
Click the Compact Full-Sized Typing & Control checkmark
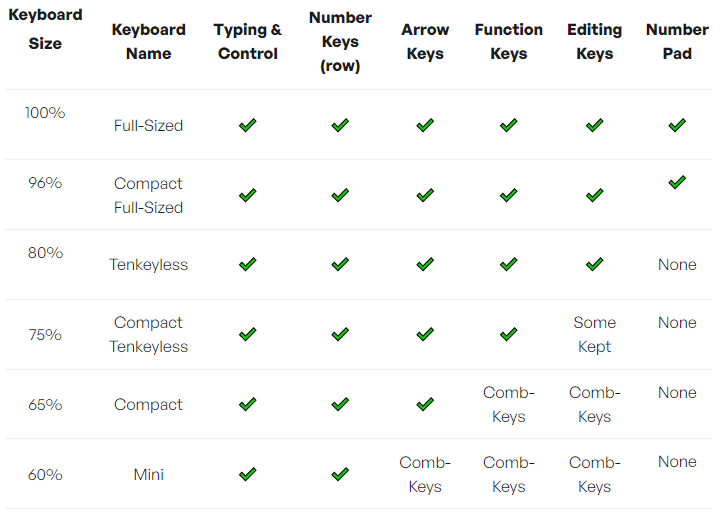(248, 195)
